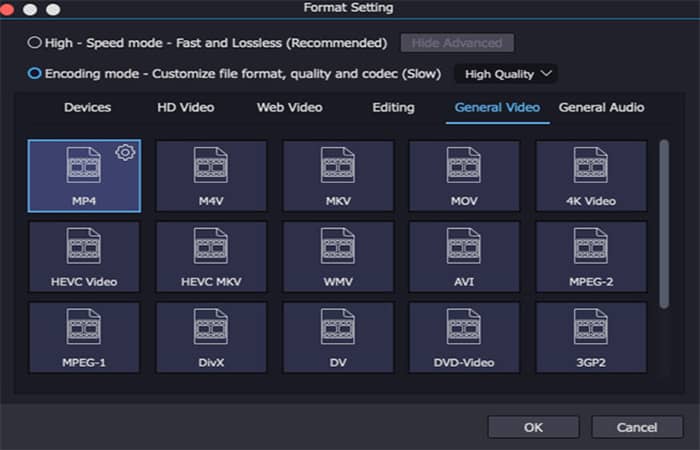Image resolution: width=700 pixels, height=450 pixels.
Task: Choose the DVD-Video format tile
Action: coord(464,338)
